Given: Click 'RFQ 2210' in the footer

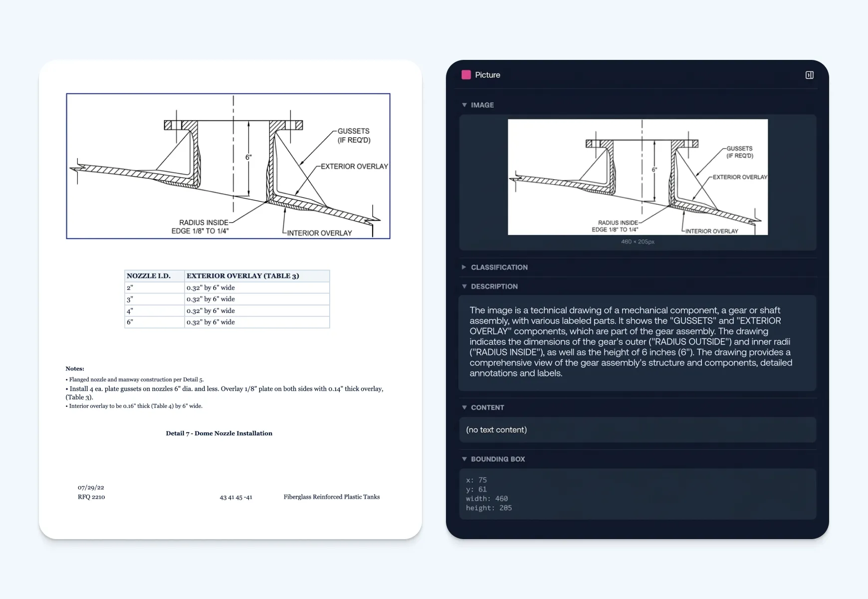Looking at the screenshot, I should point(91,497).
